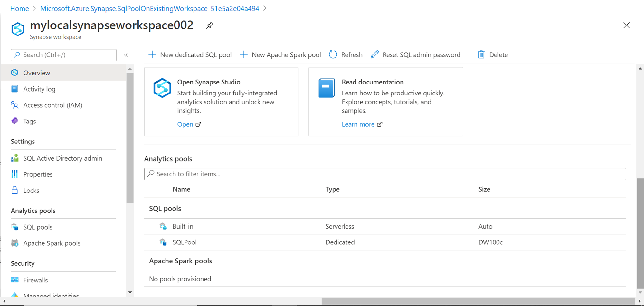The width and height of the screenshot is (644, 306).
Task: Click the Refresh icon in toolbar
Action: tap(333, 54)
